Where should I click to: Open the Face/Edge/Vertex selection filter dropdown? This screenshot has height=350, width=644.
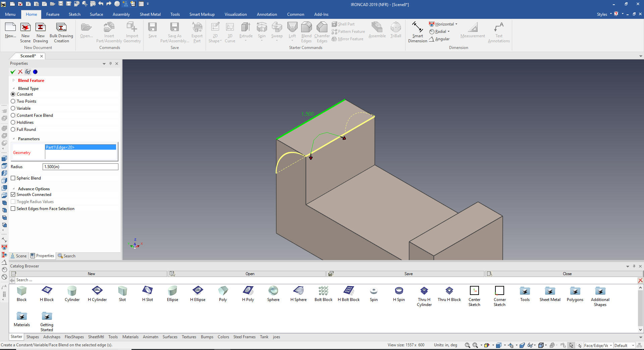click(x=611, y=345)
